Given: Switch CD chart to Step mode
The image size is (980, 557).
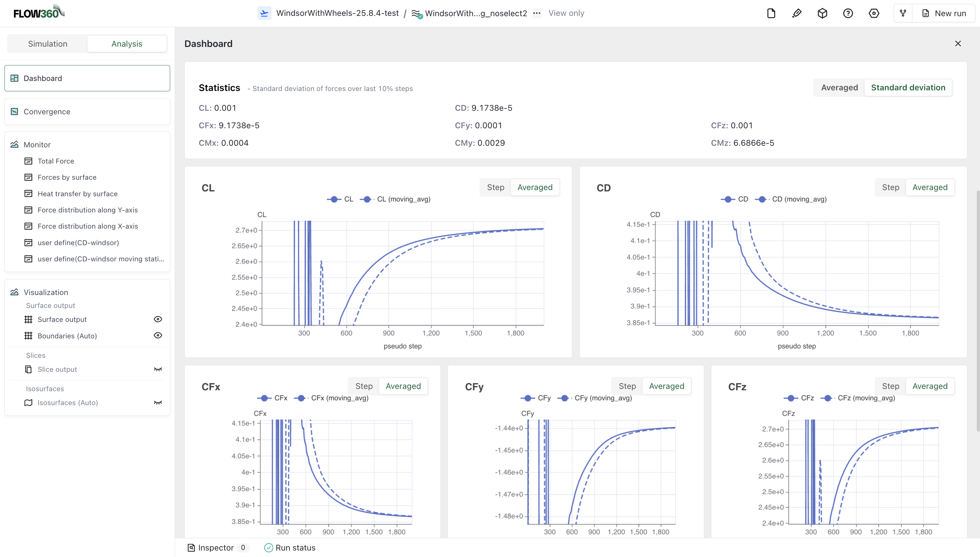Looking at the screenshot, I should (x=891, y=188).
